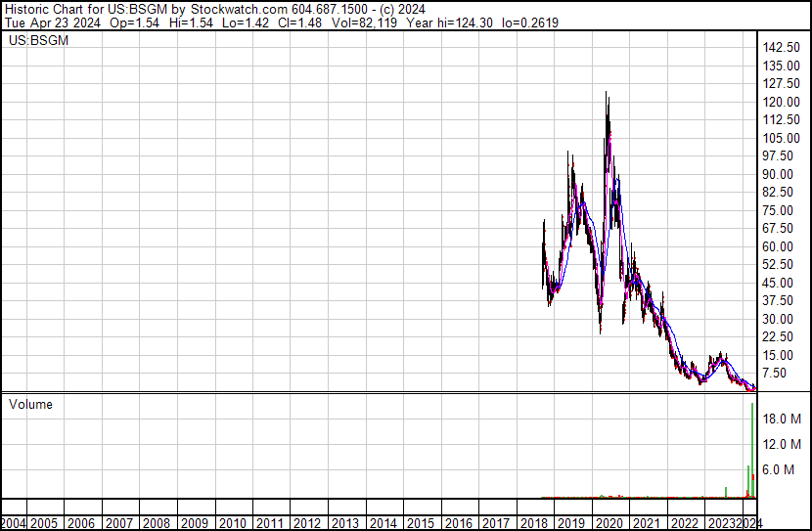Click the 135.00 price axis label
The image size is (812, 531).
tap(782, 66)
